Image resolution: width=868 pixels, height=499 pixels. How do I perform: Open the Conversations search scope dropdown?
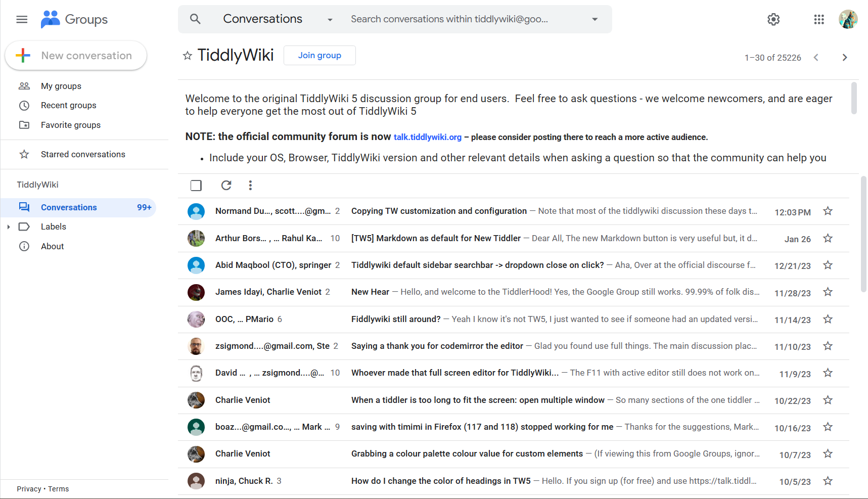click(x=278, y=19)
